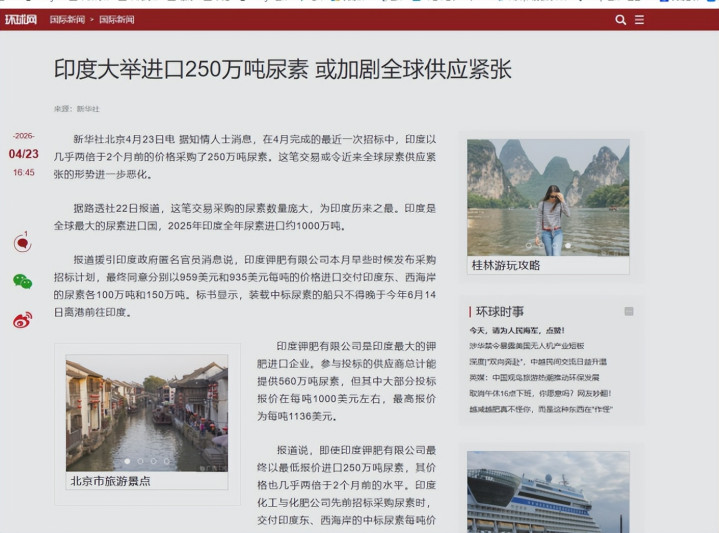Viewport: 719px width, 533px height.
Task: Share the article via the green WeChat icon
Action: [22, 281]
